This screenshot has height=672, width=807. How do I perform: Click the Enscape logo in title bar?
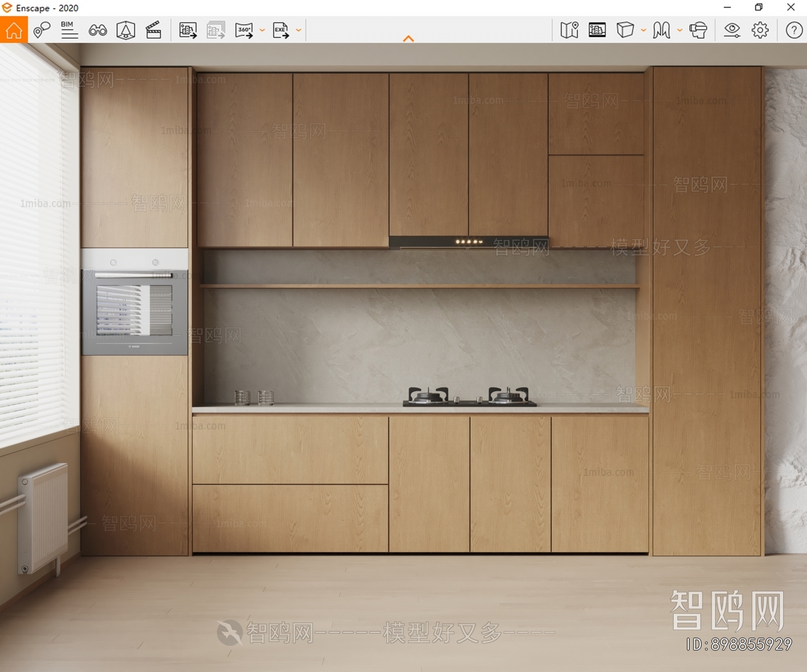click(x=7, y=8)
